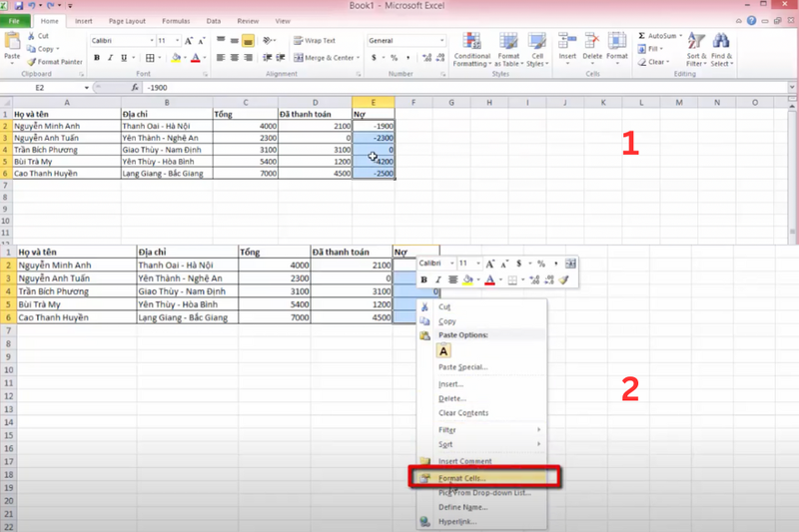The image size is (799, 532).
Task: Apply Percent Style from the ribbon
Action: click(x=394, y=58)
